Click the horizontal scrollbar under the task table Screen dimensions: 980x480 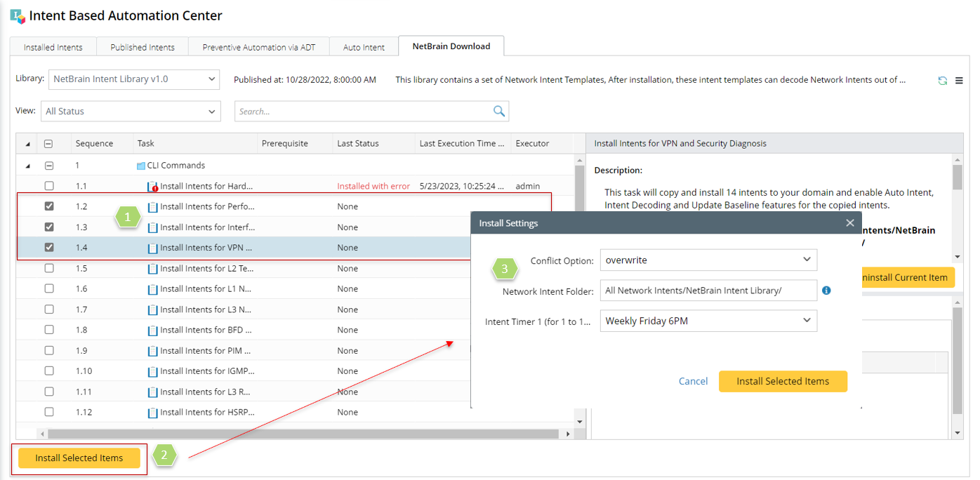pyautogui.click(x=302, y=434)
